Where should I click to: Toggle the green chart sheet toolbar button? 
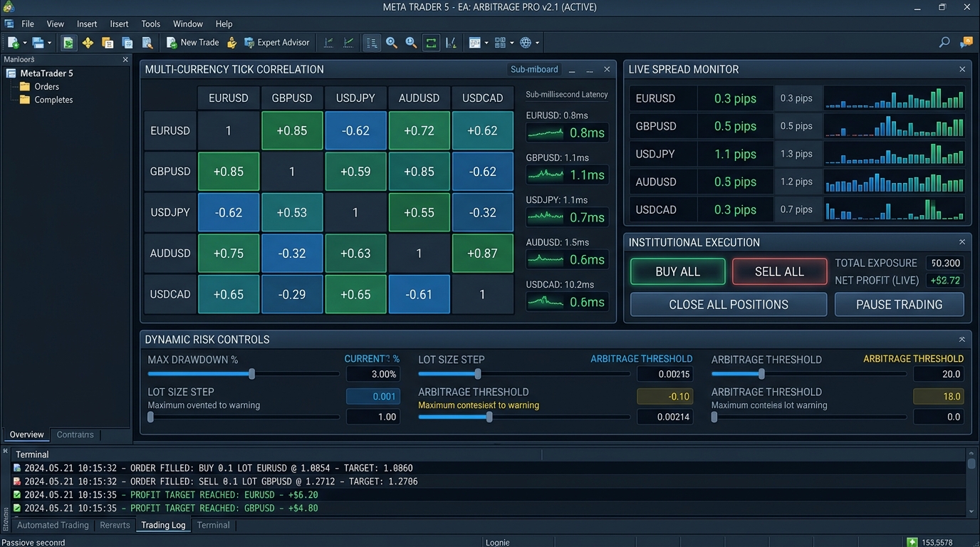68,43
